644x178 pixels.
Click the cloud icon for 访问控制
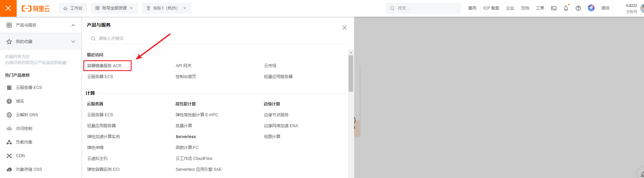tap(9, 129)
